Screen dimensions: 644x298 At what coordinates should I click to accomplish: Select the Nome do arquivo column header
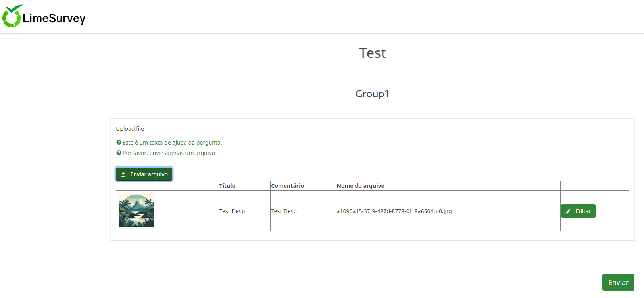[360, 186]
